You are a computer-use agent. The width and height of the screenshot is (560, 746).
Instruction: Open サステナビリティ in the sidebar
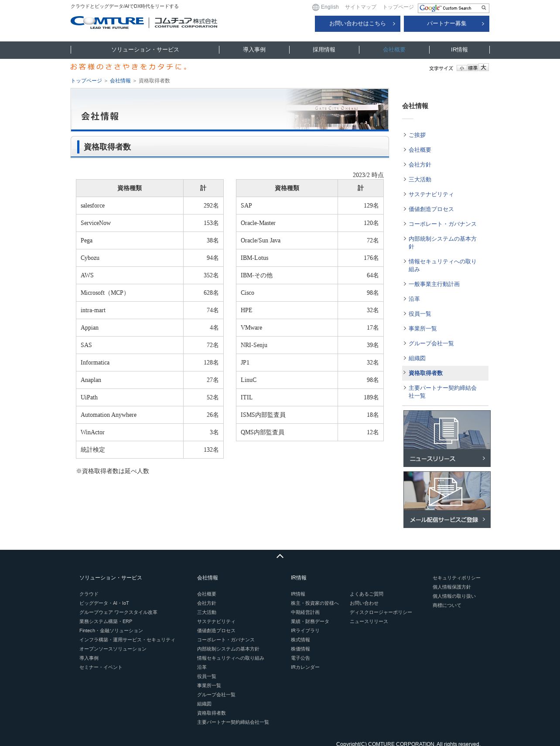pyautogui.click(x=431, y=194)
